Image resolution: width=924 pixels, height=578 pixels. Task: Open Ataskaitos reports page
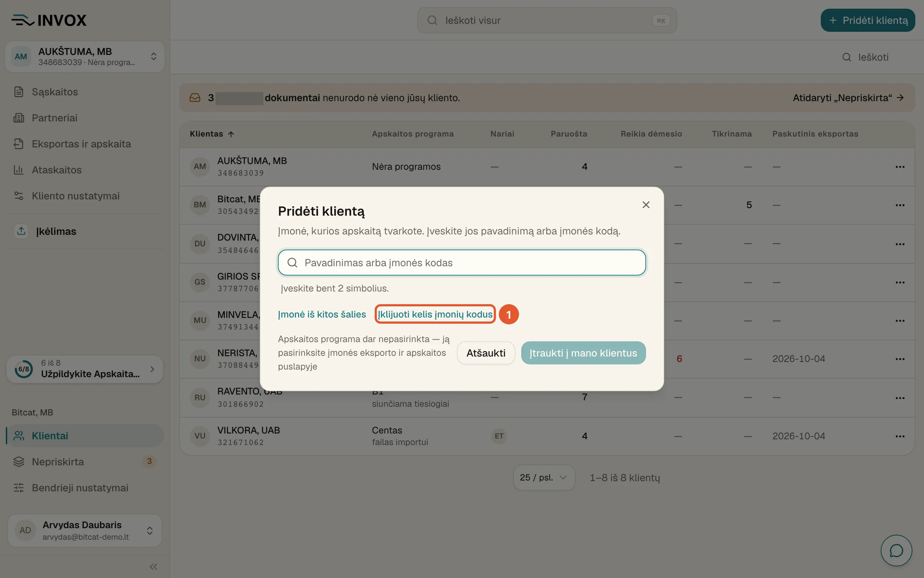57,170
